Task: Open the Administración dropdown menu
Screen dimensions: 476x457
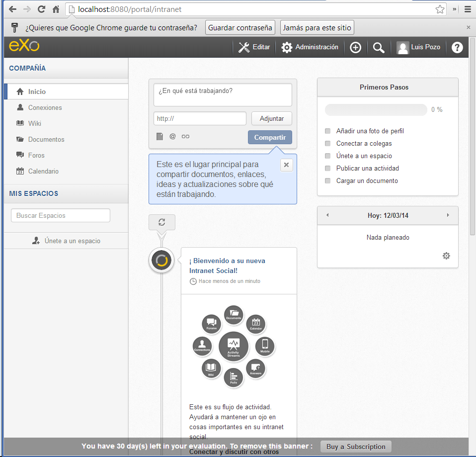Action: 310,47
